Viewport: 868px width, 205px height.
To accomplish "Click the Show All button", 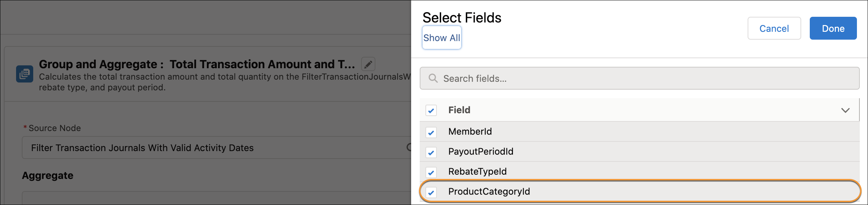I will click(x=442, y=37).
